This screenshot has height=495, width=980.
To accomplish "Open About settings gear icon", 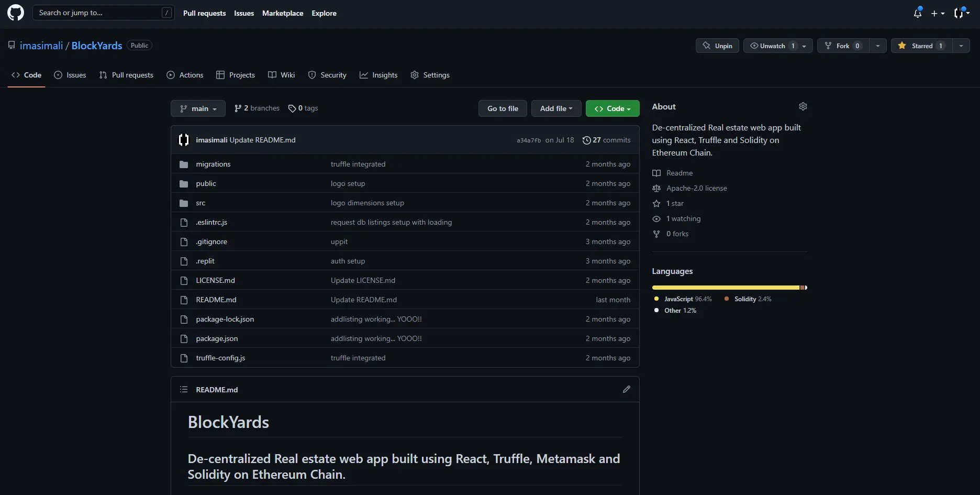I will tap(803, 106).
